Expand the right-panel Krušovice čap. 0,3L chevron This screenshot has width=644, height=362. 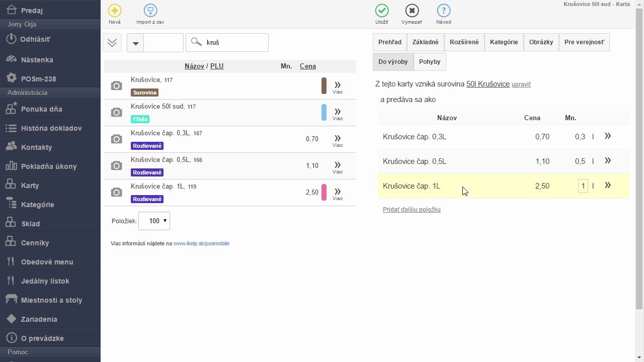coord(608,136)
